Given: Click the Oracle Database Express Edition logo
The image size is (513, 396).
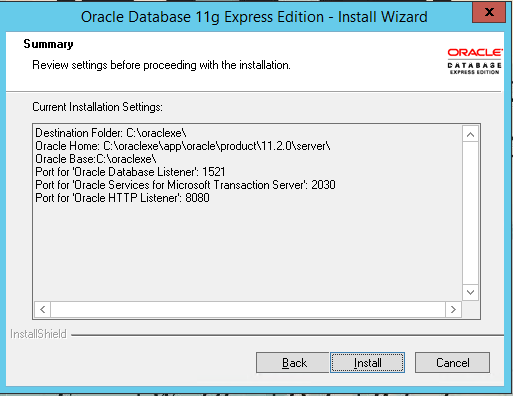Looking at the screenshot, I should [x=475, y=61].
